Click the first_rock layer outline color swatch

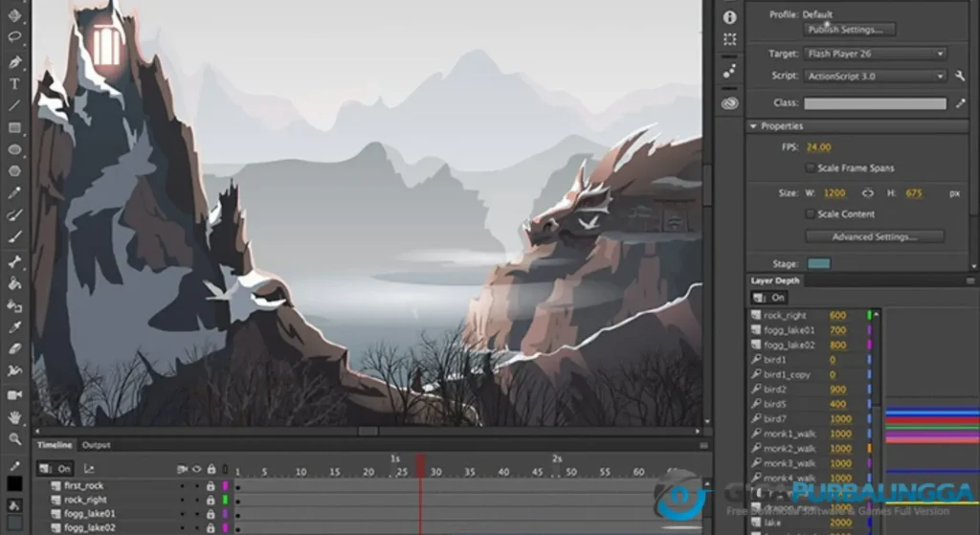(x=226, y=485)
